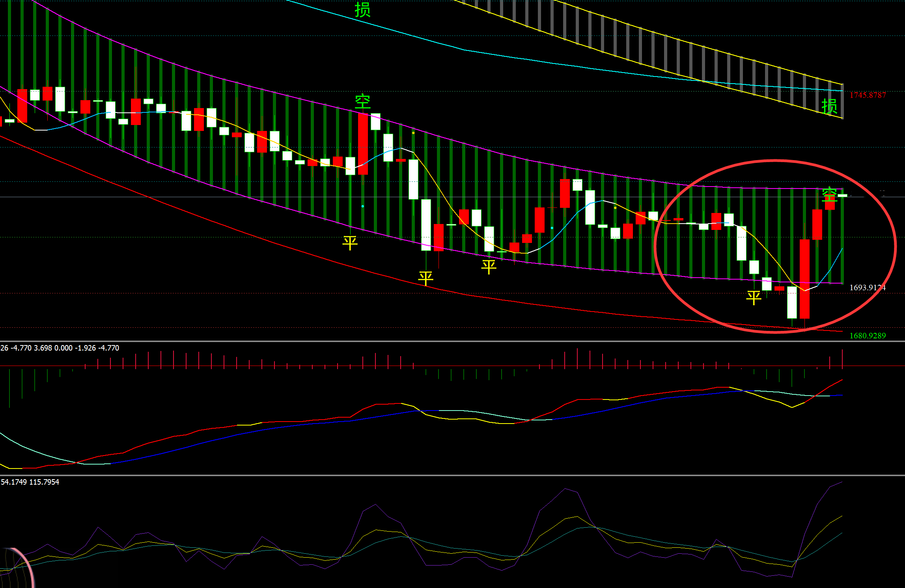Click the tallest red candle inside the red ellipse
905x588 pixels.
pyautogui.click(x=804, y=278)
